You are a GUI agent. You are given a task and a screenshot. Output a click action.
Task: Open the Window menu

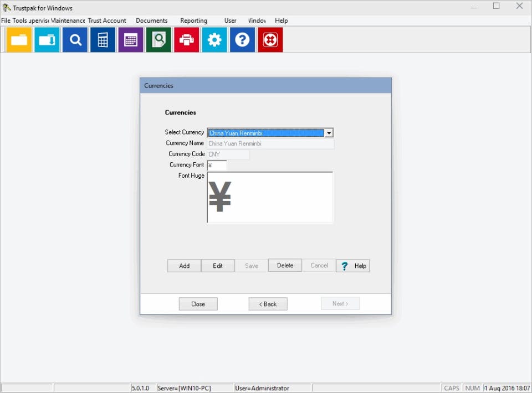click(x=257, y=20)
